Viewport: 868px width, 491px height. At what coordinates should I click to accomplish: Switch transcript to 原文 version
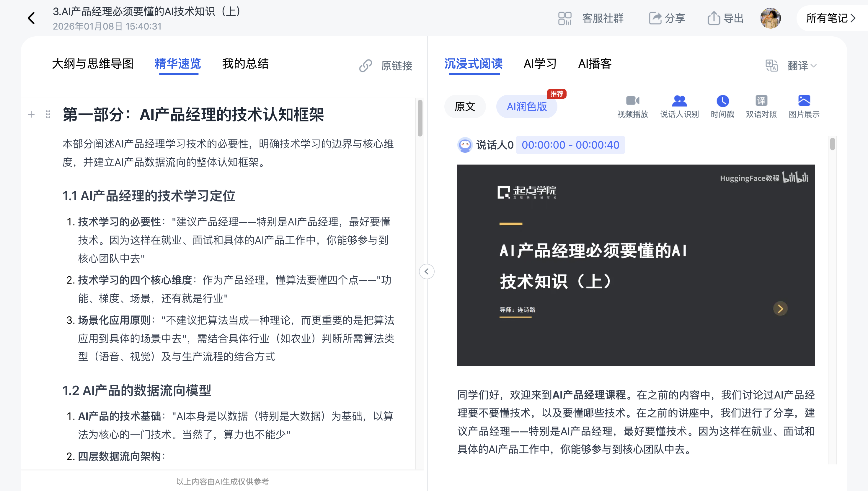[465, 107]
